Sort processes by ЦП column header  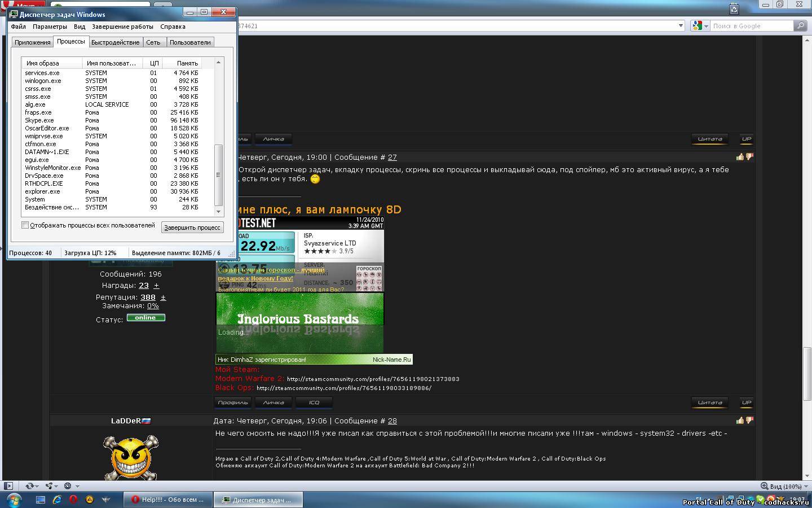click(x=152, y=63)
